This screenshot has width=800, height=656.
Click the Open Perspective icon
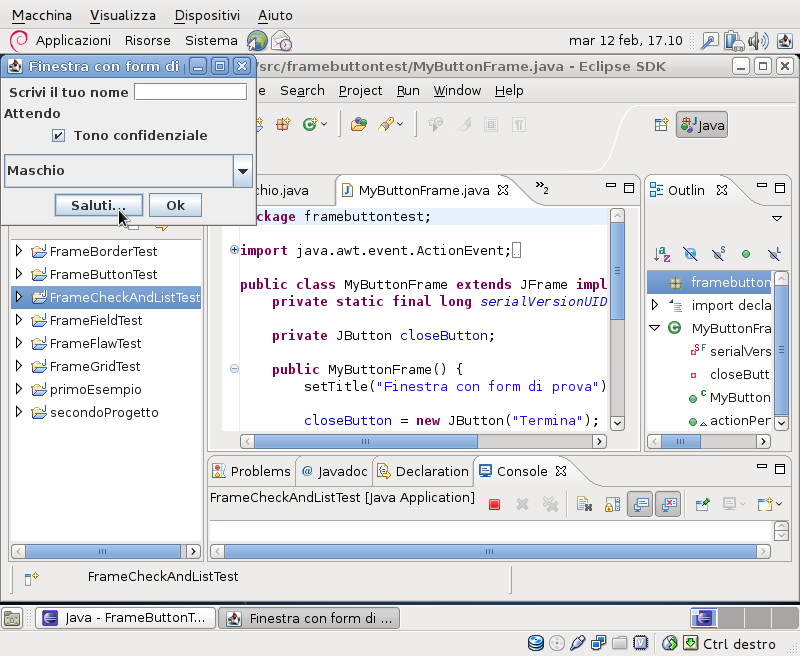click(x=661, y=125)
